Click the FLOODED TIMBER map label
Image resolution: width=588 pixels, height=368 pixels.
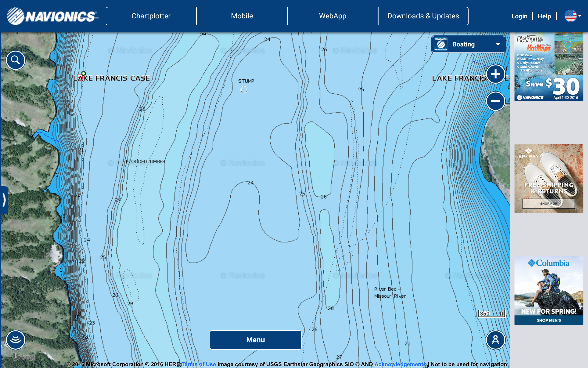coord(146,161)
